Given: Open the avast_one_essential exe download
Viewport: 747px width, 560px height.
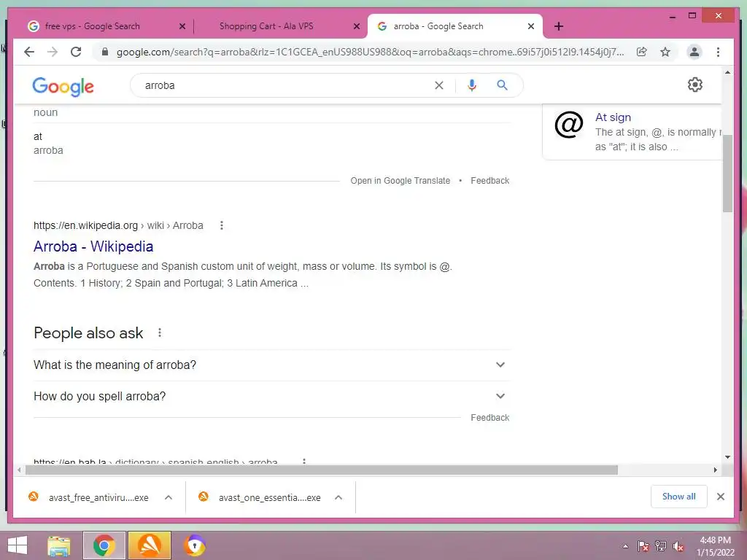Looking at the screenshot, I should pos(269,497).
